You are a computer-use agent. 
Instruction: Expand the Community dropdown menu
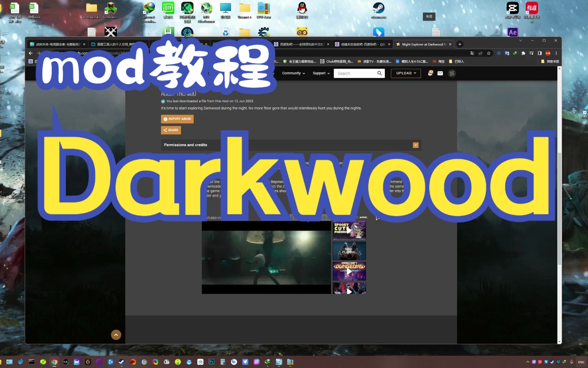coord(293,73)
